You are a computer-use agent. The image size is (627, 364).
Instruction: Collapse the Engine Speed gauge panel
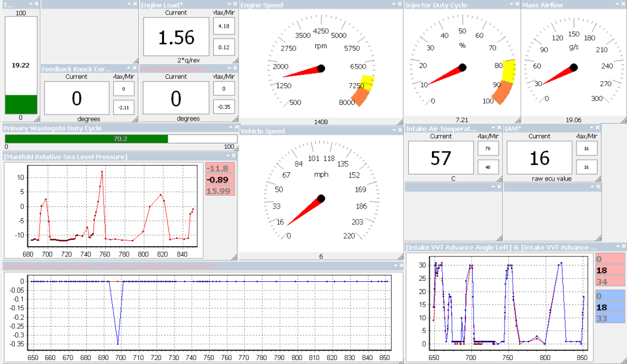[392, 5]
